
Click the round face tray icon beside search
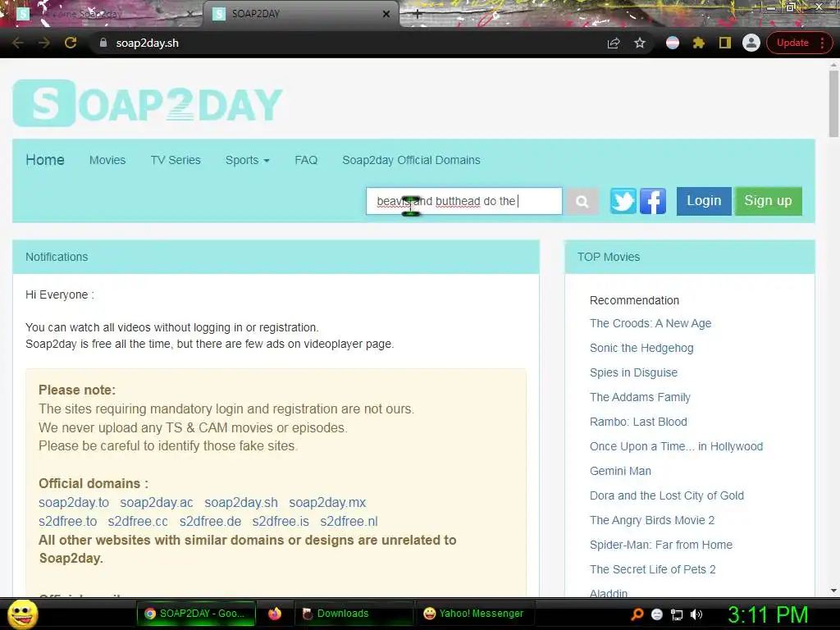coord(657,614)
